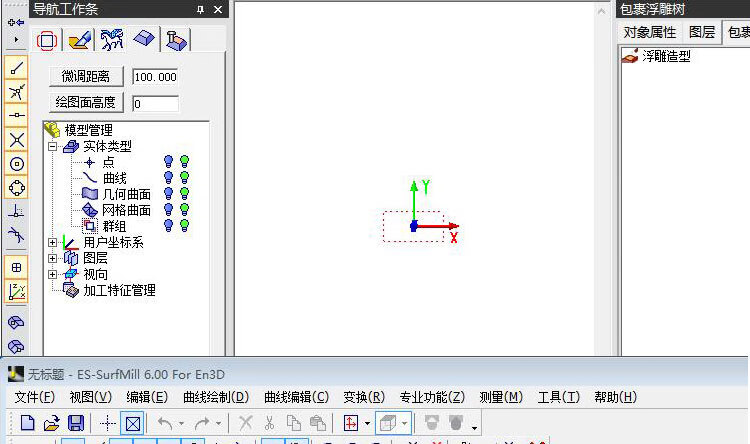Viewport: 750px width, 444px height.
Task: Save the file with floppy icon
Action: point(76,423)
